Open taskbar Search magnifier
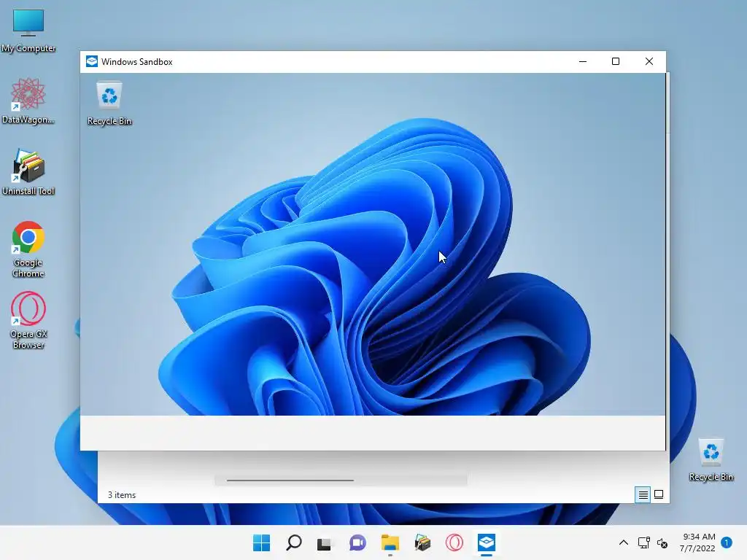 (x=293, y=542)
